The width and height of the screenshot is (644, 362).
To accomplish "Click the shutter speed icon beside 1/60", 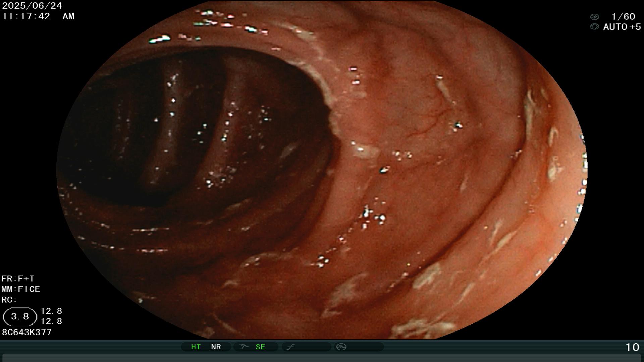I will click(594, 17).
